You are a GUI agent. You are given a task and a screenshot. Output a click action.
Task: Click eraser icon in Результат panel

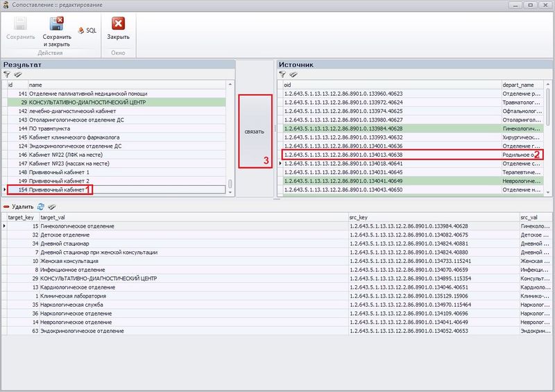(18, 74)
